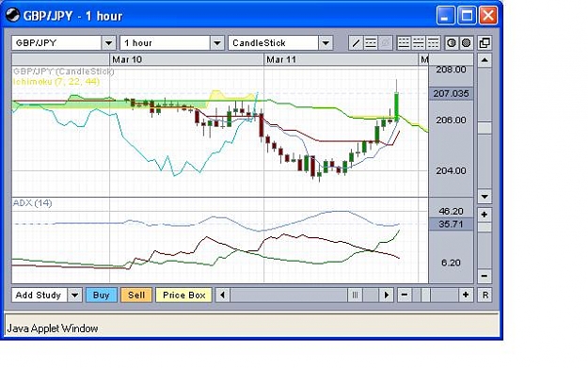Choose line style with solid middle line
This screenshot has height=368, width=588.
pyautogui.click(x=418, y=42)
